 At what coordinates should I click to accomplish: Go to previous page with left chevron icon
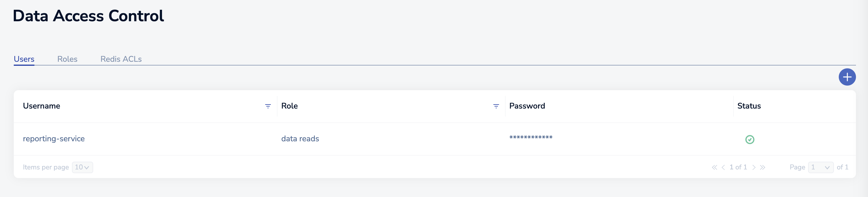pos(724,167)
